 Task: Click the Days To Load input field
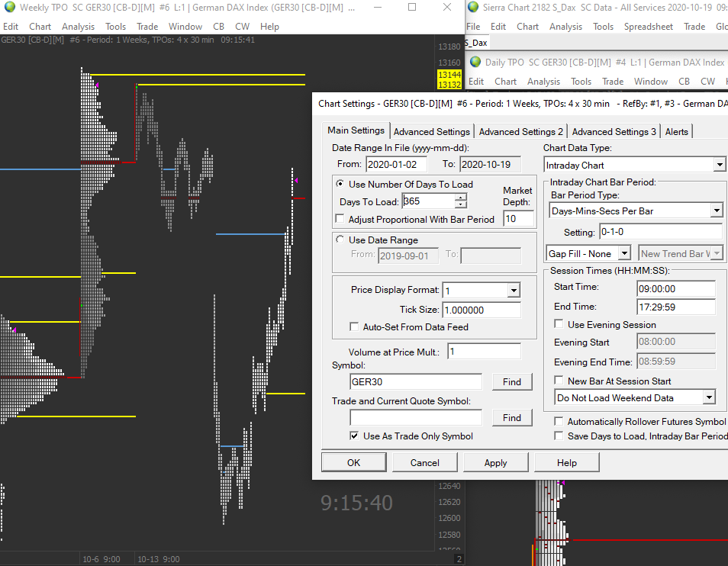coord(429,201)
